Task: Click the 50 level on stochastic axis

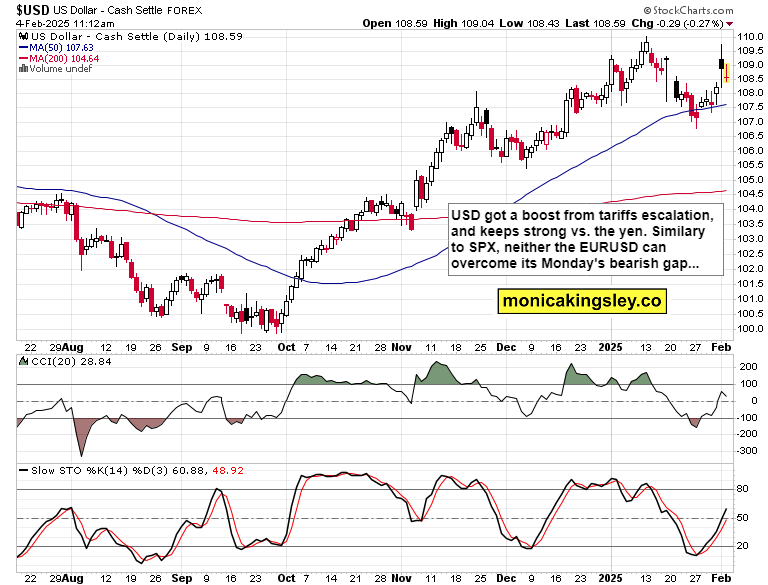Action: click(743, 517)
